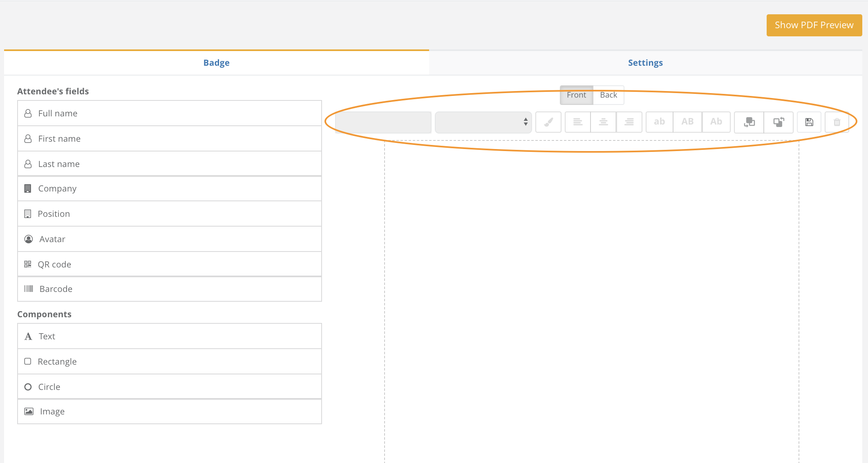
Task: Apply lowercase 'ab' text transform
Action: [660, 122]
